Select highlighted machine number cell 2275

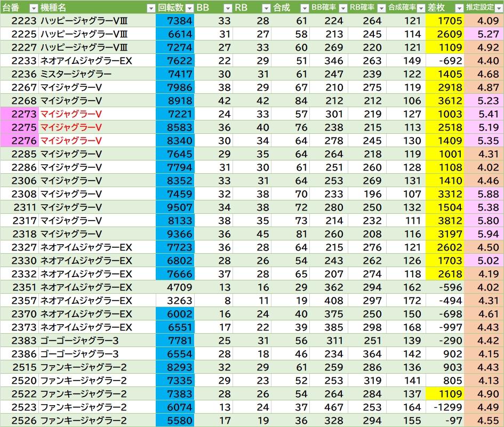point(20,127)
